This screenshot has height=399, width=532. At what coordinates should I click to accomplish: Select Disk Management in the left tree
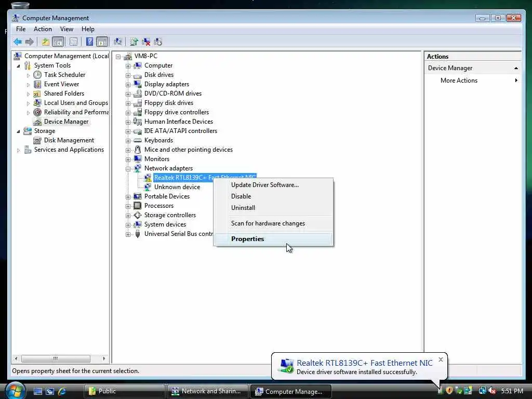(x=69, y=140)
